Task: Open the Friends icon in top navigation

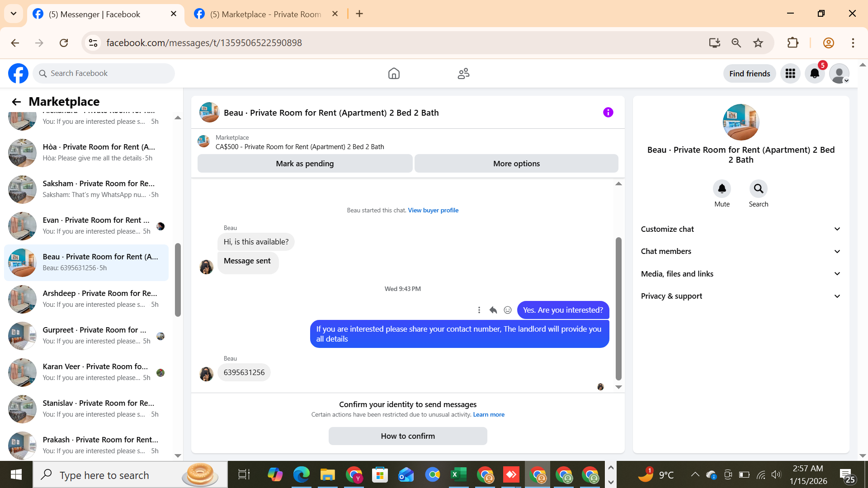Action: tap(463, 73)
